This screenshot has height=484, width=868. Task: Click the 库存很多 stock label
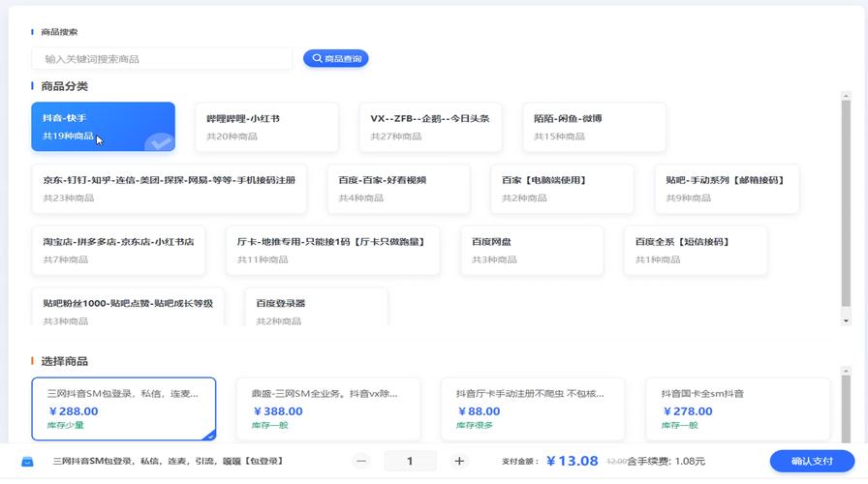(x=475, y=425)
